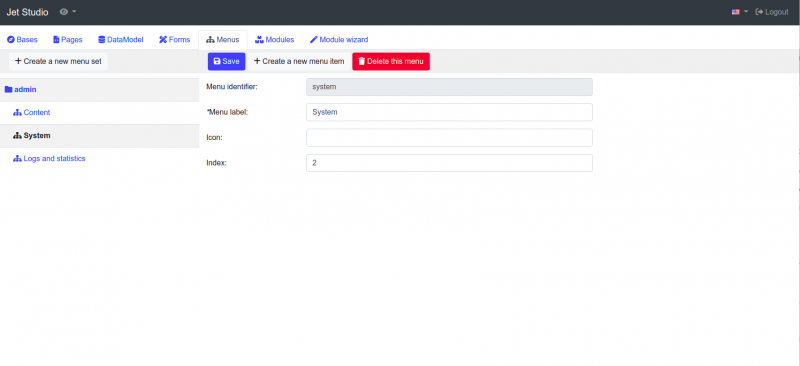
Task: Click the Logout link
Action: coord(772,12)
